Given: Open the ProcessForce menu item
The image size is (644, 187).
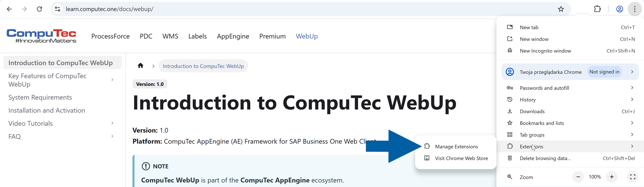Looking at the screenshot, I should point(110,36).
